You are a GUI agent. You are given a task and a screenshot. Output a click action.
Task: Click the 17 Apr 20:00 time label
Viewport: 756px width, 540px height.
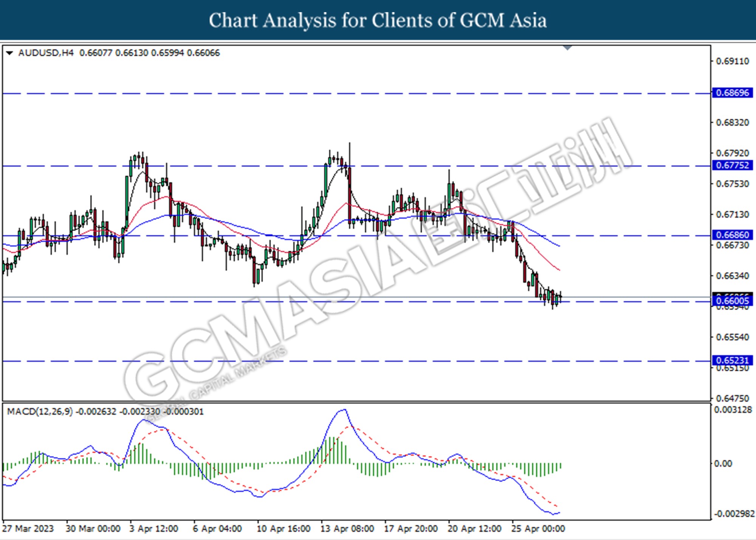411,528
